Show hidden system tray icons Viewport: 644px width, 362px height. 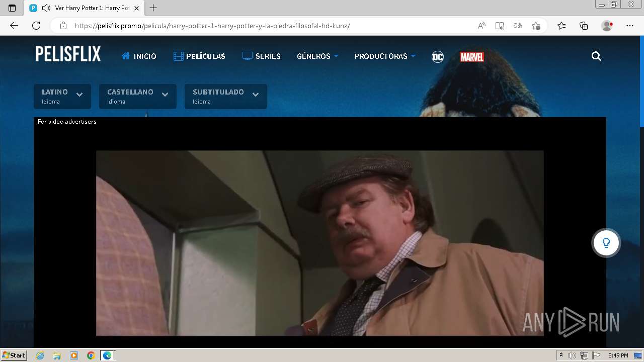(x=561, y=355)
